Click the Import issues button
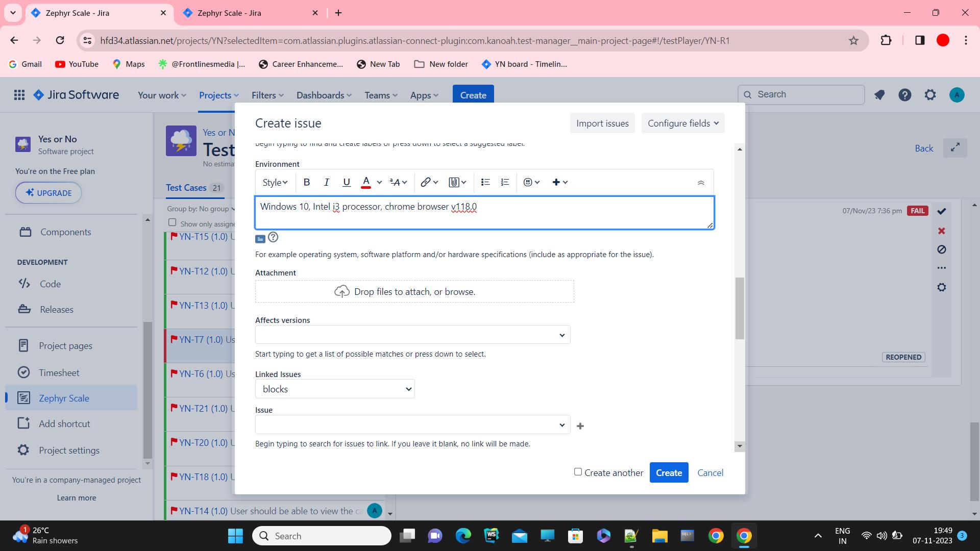This screenshot has height=551, width=980. 602,123
